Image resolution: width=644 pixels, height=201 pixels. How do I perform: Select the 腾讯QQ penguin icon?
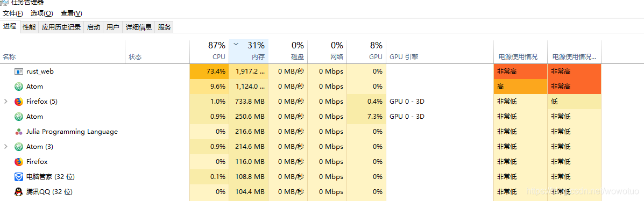[18, 191]
